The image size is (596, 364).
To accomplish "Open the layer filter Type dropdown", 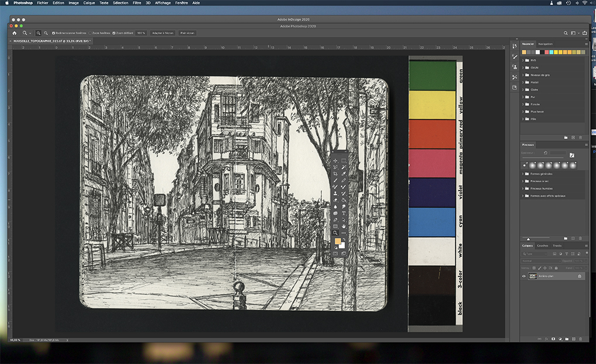I will (x=535, y=254).
